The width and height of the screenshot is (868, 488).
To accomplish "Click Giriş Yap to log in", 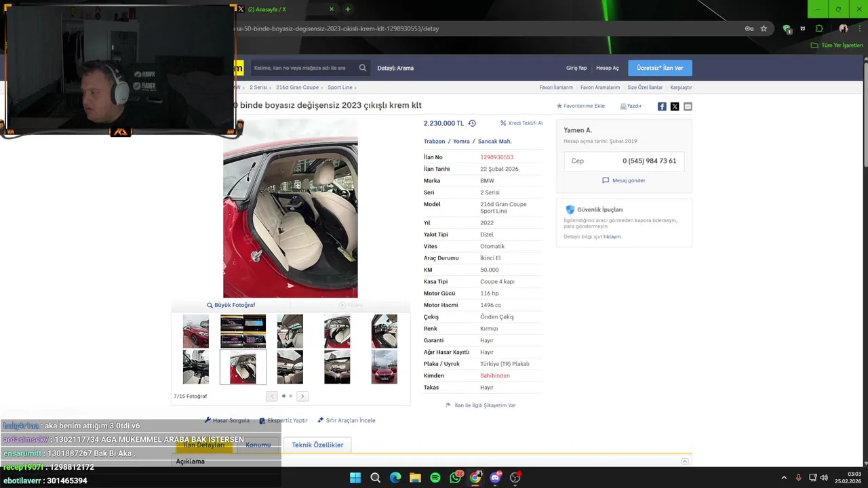I will [576, 68].
